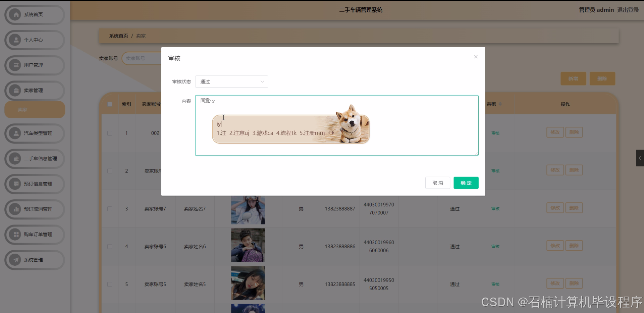The image size is (644, 313).
Task: Open 汽车类型管理 in the sidebar
Action: pos(34,133)
